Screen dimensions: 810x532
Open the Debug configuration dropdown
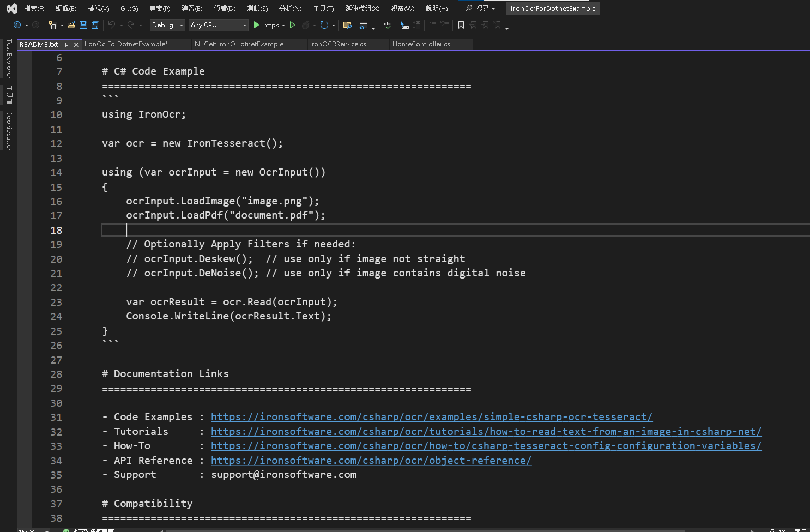[x=167, y=25]
